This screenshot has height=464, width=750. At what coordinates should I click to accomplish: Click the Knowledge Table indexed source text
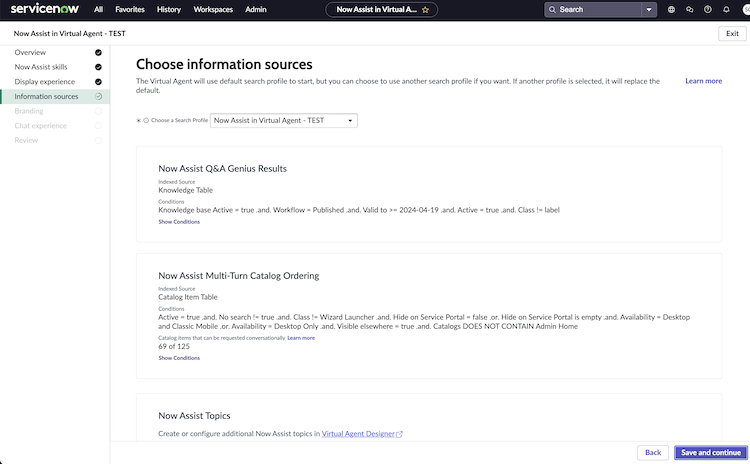tap(186, 190)
